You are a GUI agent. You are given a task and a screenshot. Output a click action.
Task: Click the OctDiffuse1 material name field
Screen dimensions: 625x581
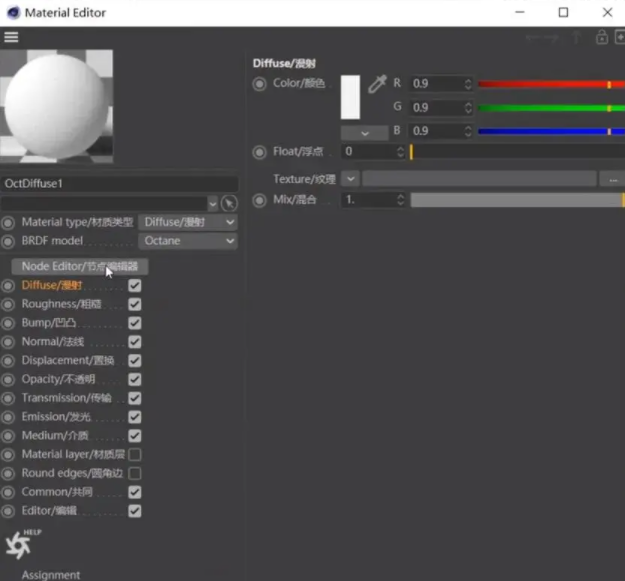(x=119, y=184)
